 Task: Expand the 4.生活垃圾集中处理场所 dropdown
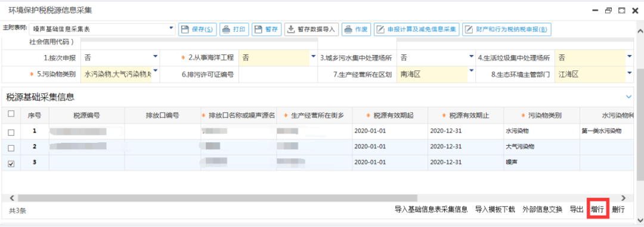click(629, 57)
